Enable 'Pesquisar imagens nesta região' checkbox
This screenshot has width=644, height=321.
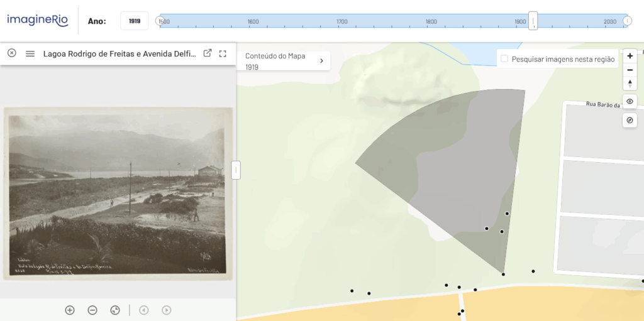point(504,59)
